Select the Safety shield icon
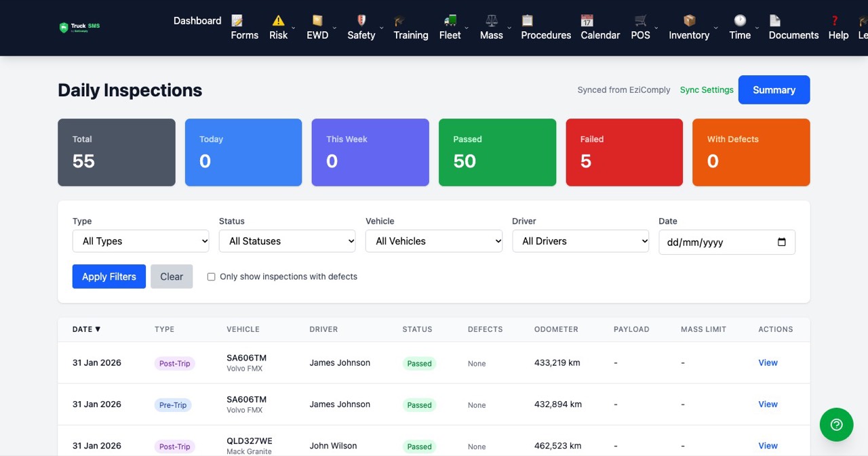The image size is (868, 456). click(x=361, y=20)
